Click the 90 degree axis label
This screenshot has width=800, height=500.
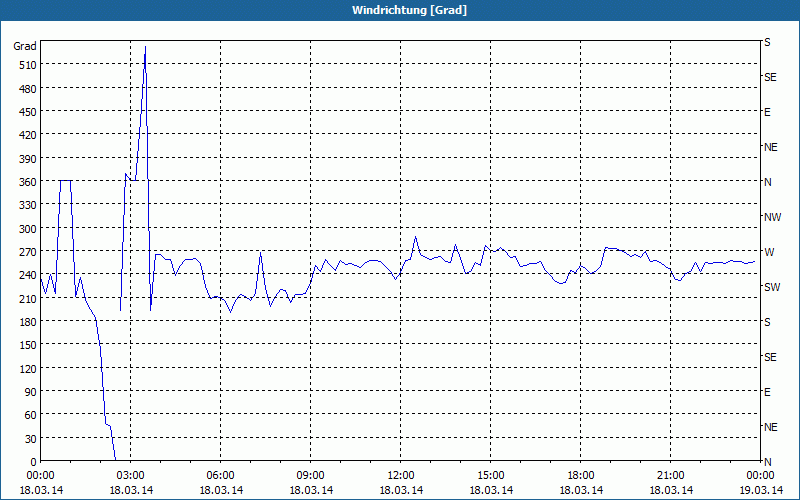click(31, 392)
